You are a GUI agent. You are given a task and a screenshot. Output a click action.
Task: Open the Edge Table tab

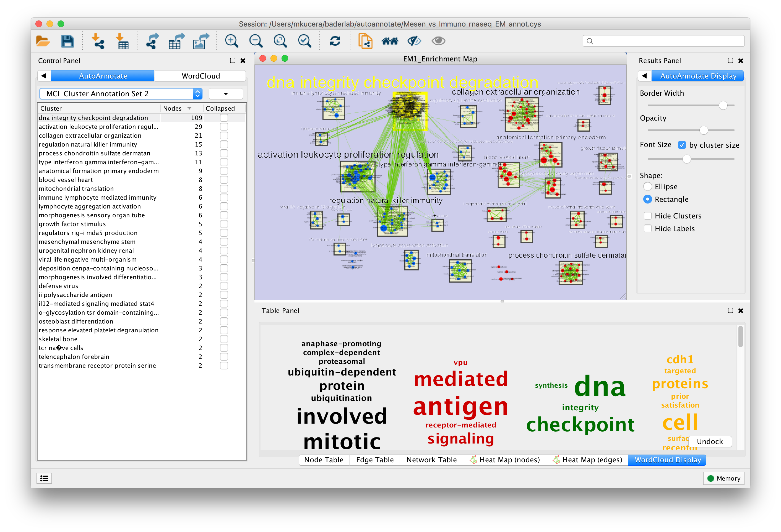click(375, 460)
